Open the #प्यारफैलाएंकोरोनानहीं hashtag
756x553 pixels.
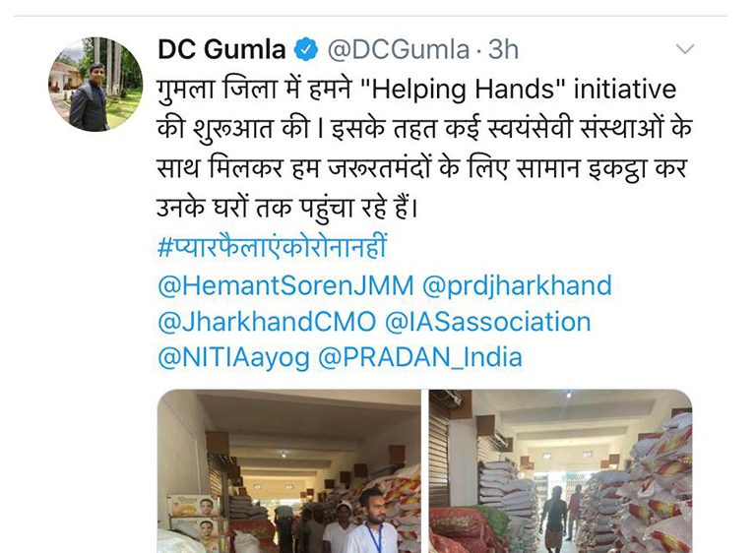273,246
